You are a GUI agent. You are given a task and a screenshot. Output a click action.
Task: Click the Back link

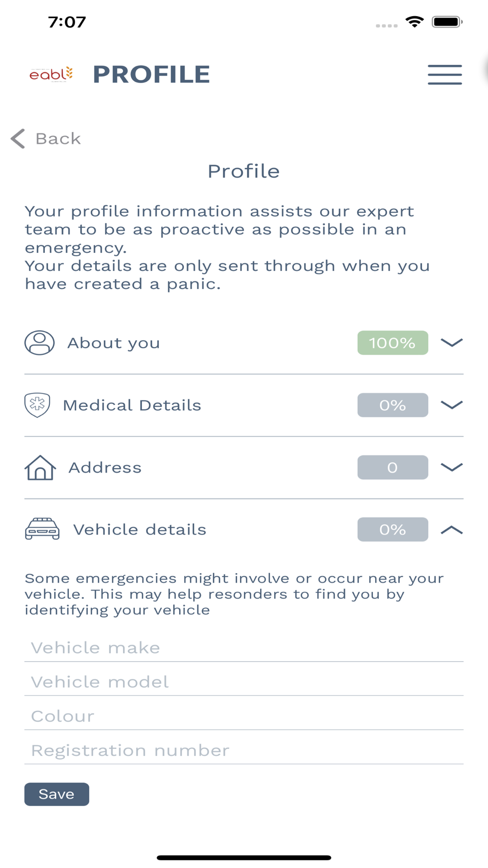tap(58, 139)
